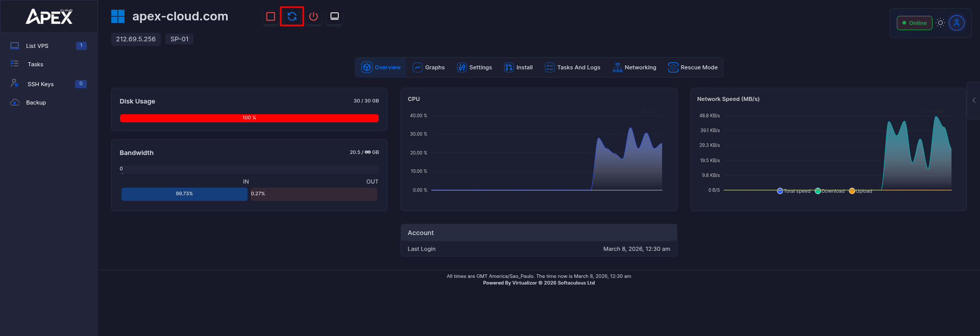
Task: Switch to the Graphs tab
Action: pos(429,67)
